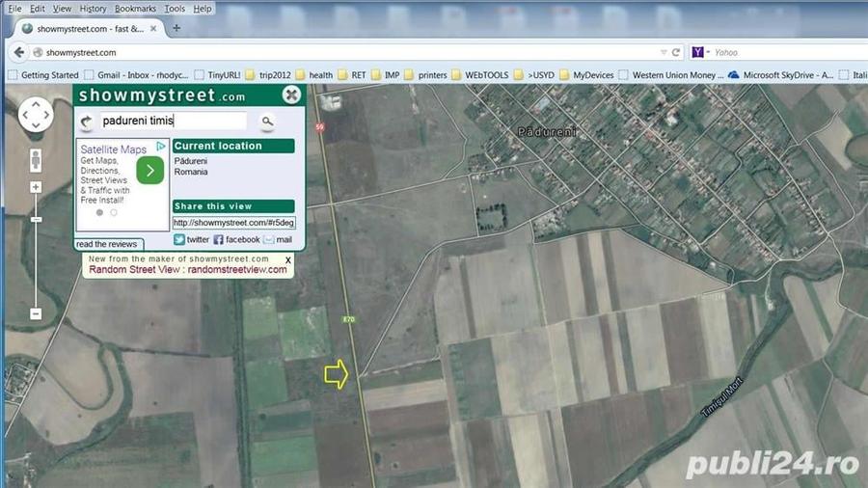Dismiss the Random Street View banner

[287, 259]
